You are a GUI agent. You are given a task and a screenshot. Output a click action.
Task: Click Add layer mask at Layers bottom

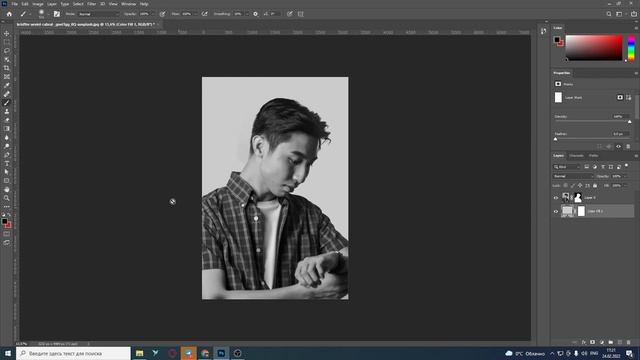[x=592, y=342]
